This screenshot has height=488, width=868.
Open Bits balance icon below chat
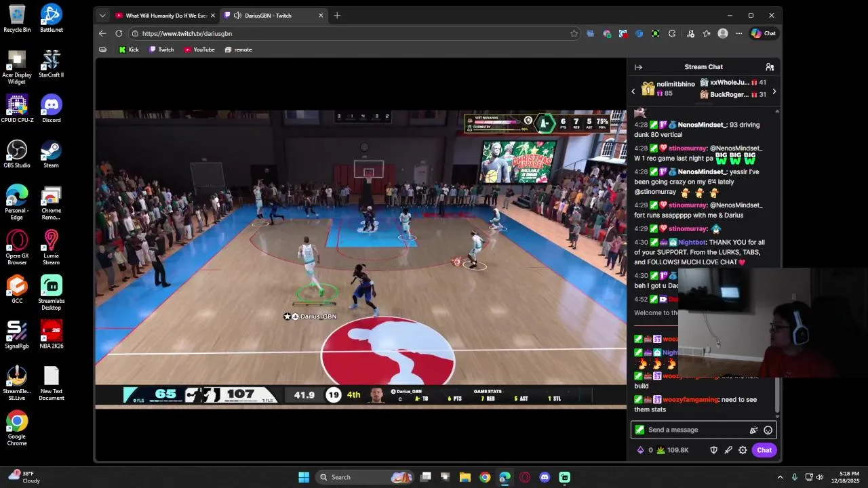[x=640, y=450]
